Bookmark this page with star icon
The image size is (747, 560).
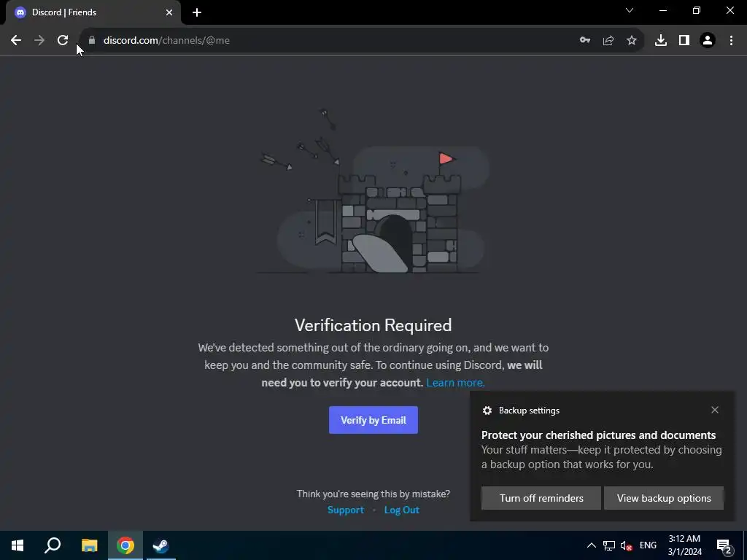tap(632, 41)
